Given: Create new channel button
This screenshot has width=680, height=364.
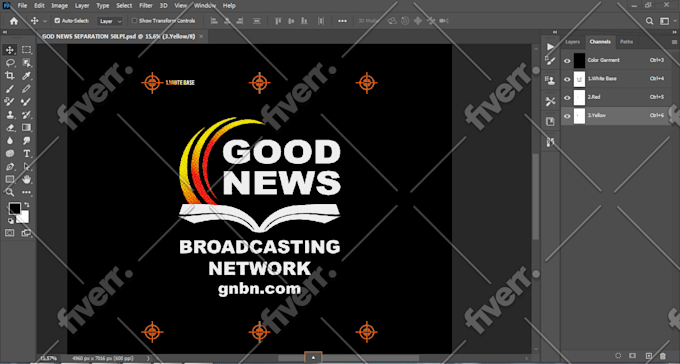Looking at the screenshot, I should [x=649, y=356].
